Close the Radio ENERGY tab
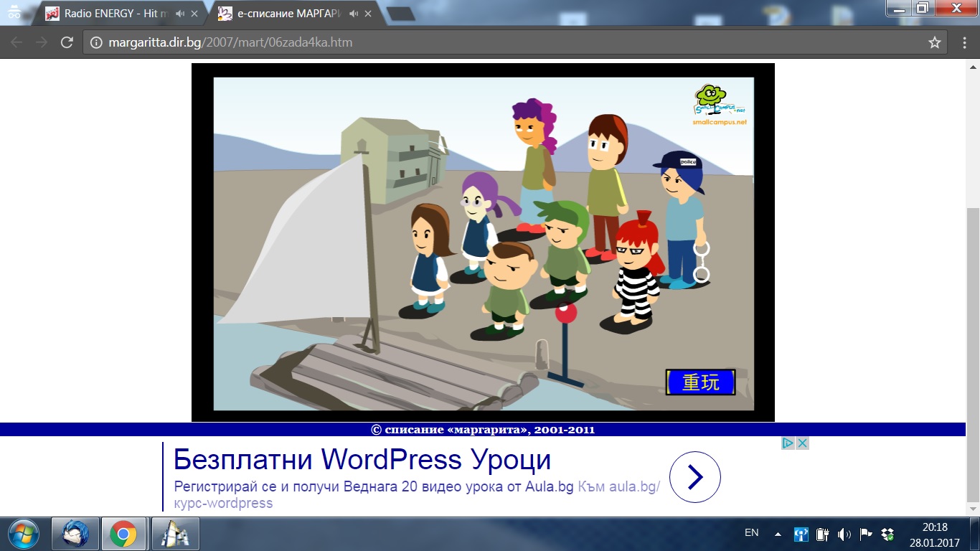 [194, 14]
